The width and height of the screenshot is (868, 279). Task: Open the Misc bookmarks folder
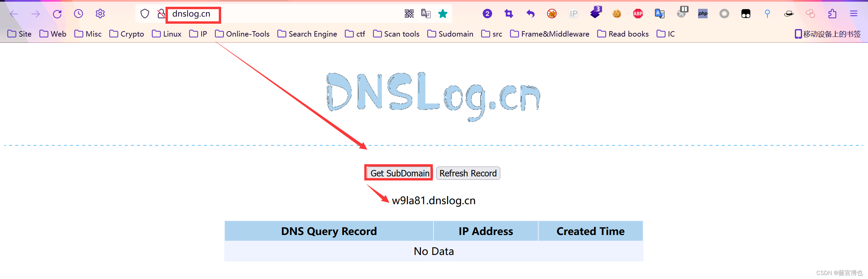[x=88, y=34]
